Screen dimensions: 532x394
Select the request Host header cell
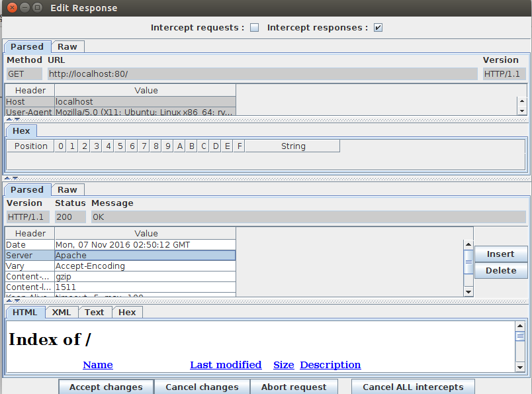[30, 101]
